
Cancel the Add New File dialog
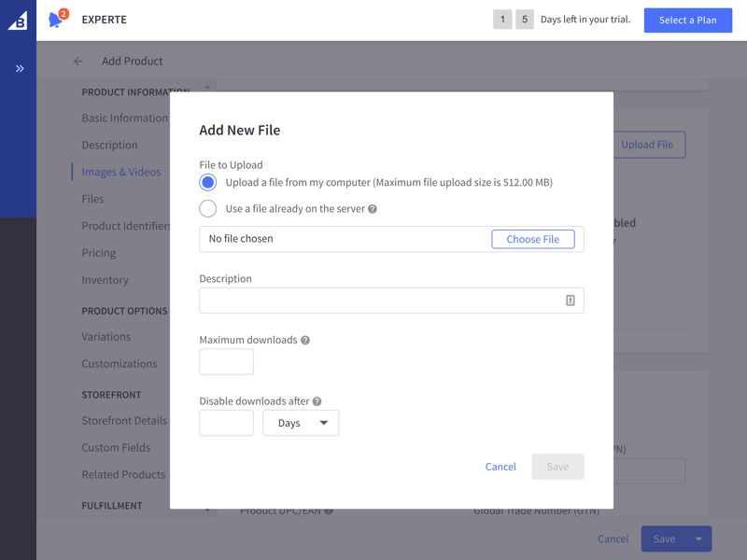click(500, 467)
